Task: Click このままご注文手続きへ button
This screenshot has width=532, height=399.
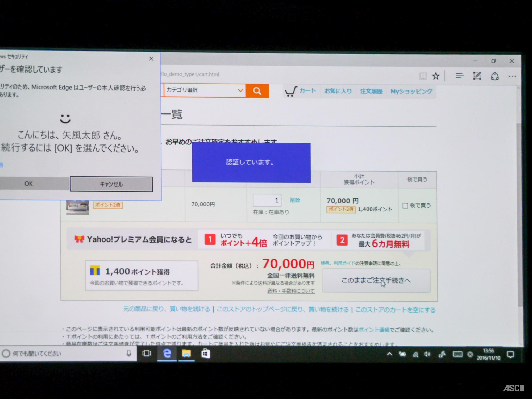Action: [376, 281]
